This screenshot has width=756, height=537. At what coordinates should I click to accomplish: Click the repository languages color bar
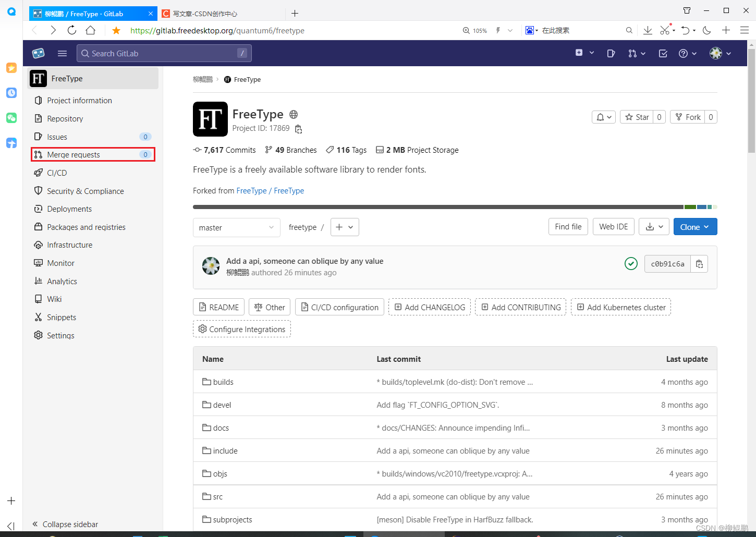pos(455,207)
